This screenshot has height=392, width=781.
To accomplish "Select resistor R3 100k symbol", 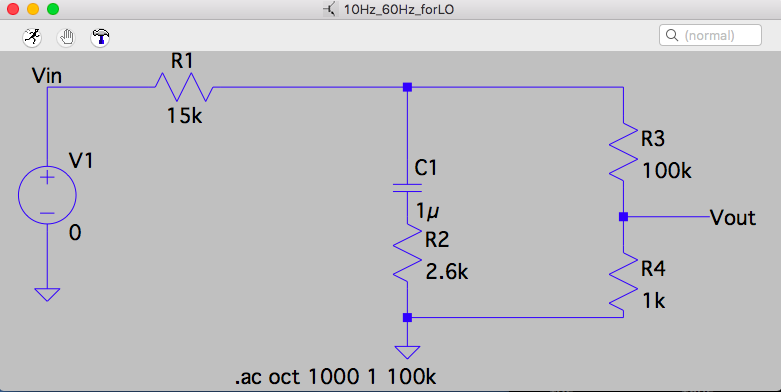I will click(x=624, y=151).
